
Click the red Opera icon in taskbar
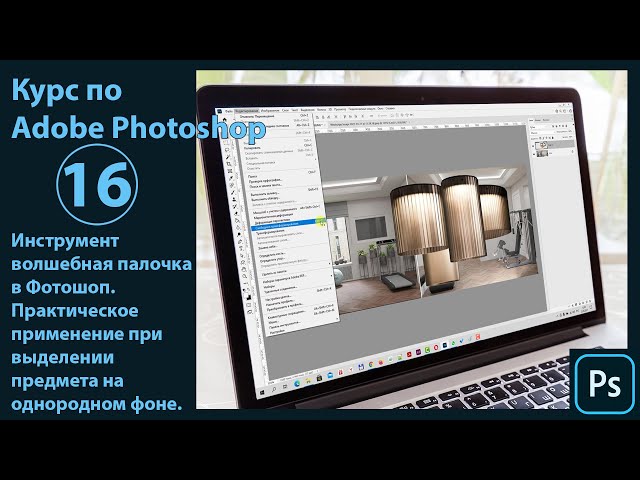pos(436,347)
